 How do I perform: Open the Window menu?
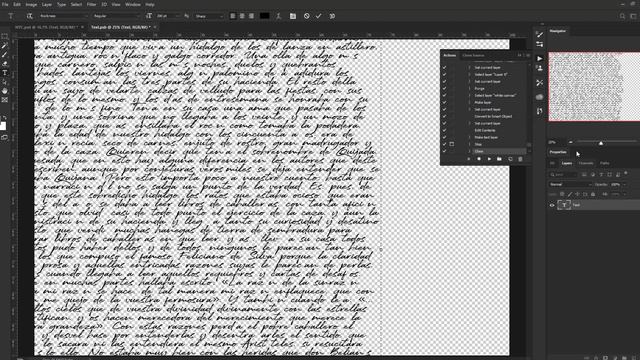[133, 4]
